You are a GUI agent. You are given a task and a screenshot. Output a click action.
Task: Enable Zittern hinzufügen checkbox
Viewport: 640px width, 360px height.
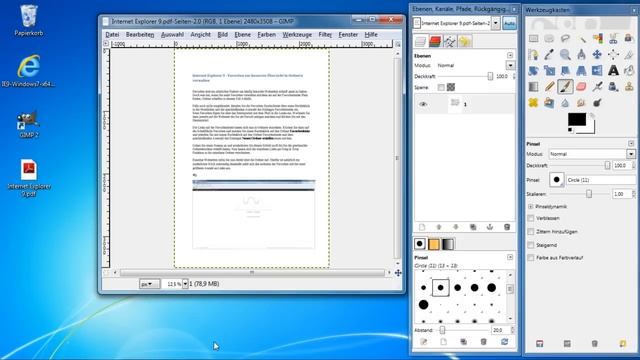point(531,231)
